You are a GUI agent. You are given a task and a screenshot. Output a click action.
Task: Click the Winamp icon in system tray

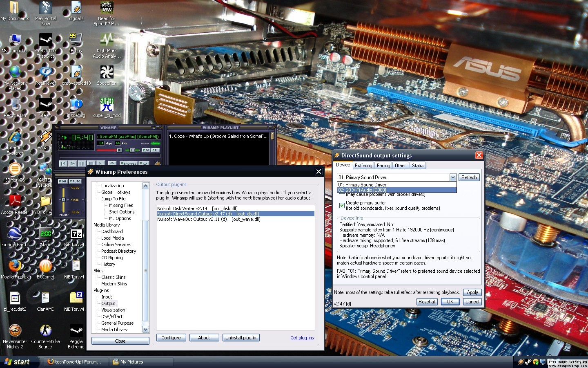521,362
